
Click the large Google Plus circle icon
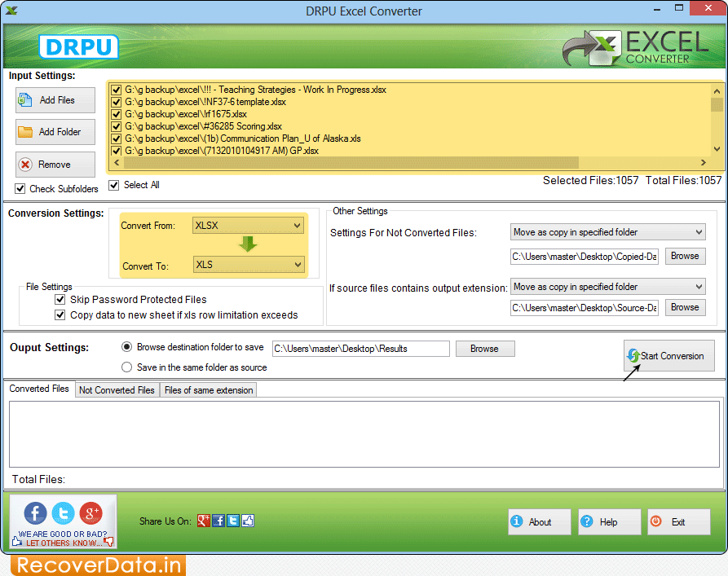pyautogui.click(x=91, y=513)
